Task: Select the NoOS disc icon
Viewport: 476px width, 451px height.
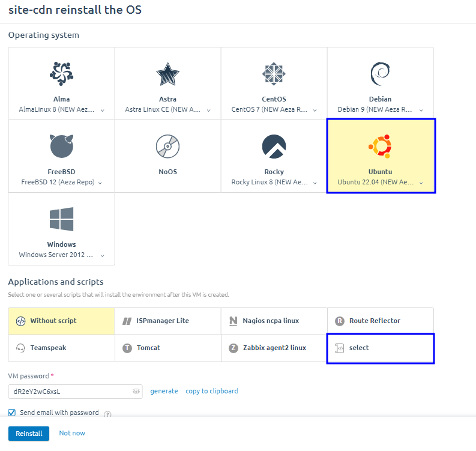Action: pos(167,146)
